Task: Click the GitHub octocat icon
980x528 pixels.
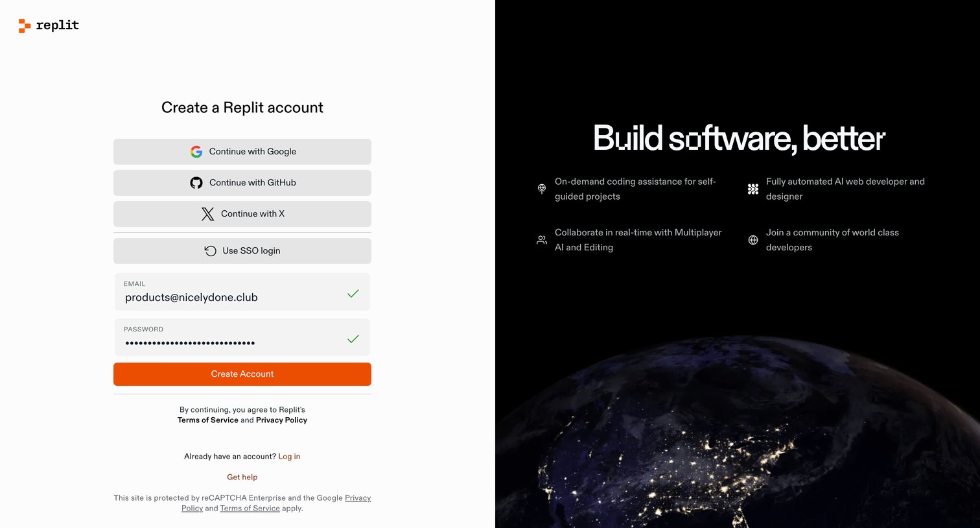Action: pos(196,183)
